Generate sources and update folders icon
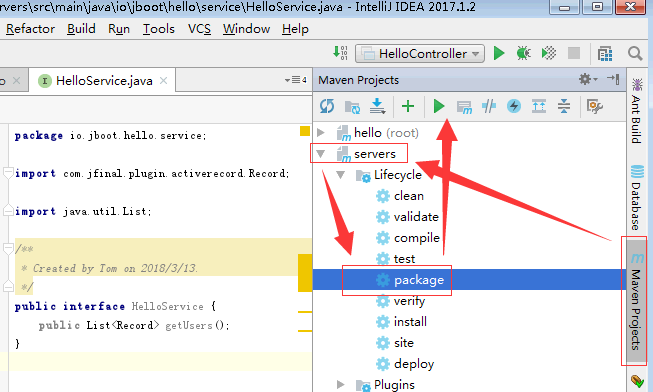 click(353, 107)
